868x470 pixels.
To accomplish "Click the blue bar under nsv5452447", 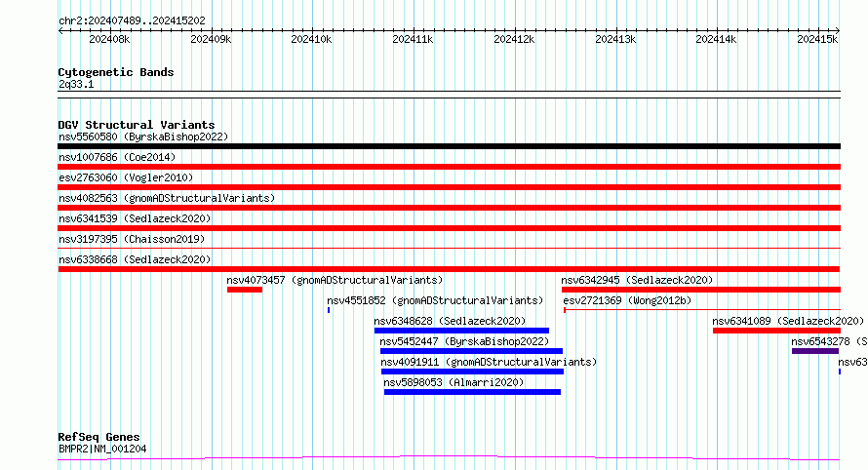I will tap(472, 351).
